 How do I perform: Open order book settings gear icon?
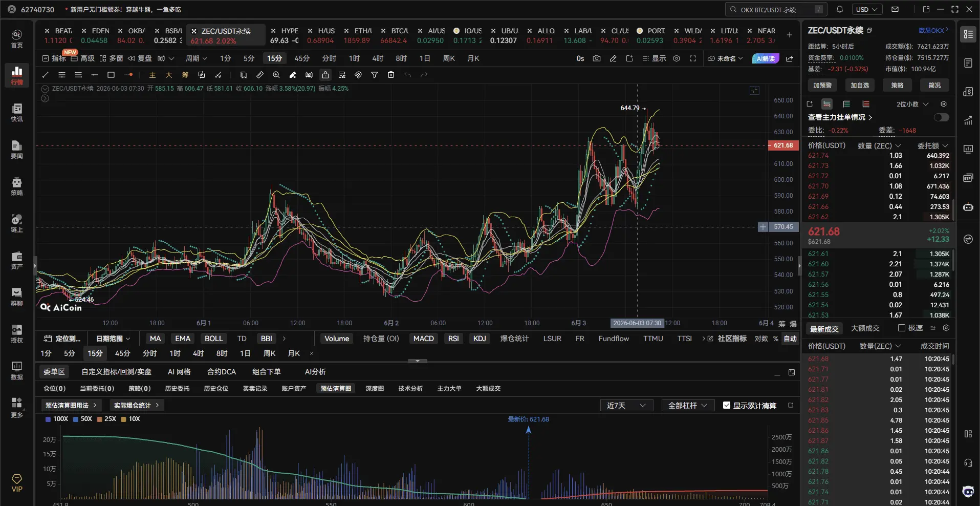pos(944,104)
